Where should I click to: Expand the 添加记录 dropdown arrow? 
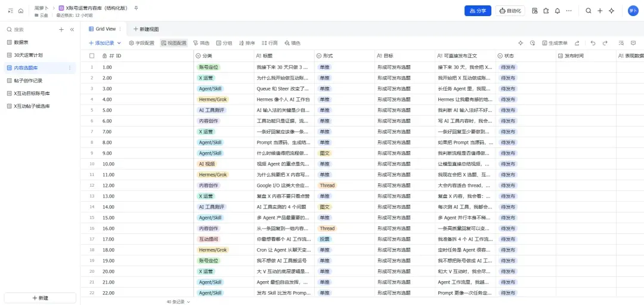click(119, 43)
